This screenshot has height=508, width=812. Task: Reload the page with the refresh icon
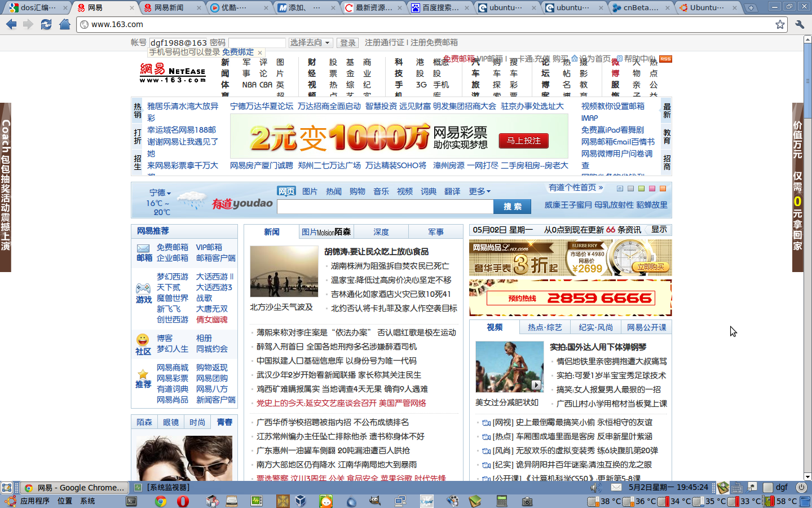pos(46,24)
